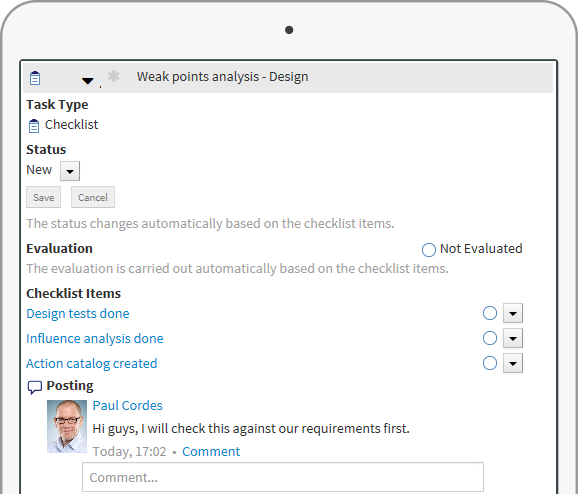Click the Cancel button
Image resolution: width=578 pixels, height=494 pixels.
[x=93, y=197]
